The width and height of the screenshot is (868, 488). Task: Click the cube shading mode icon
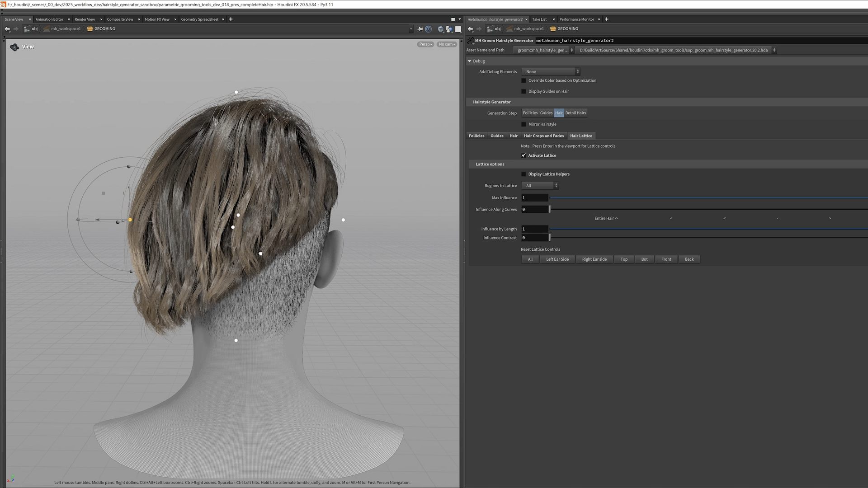coord(441,29)
